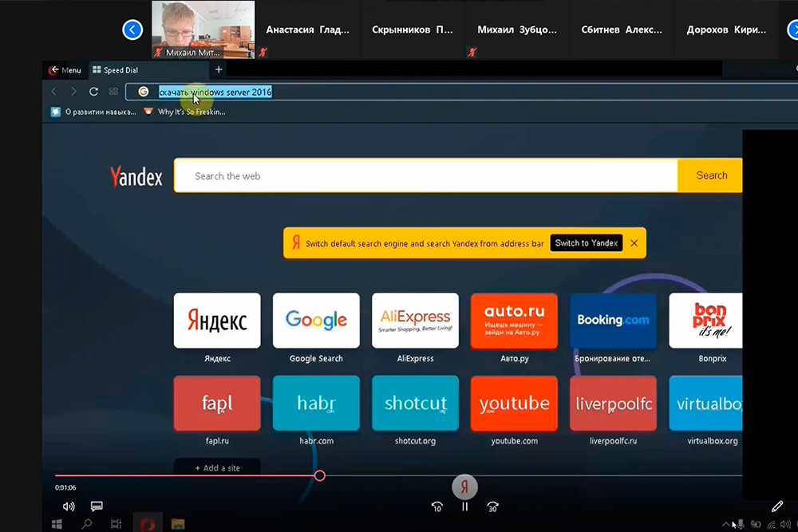The width and height of the screenshot is (798, 532).
Task: Click the browser back arrow
Action: (x=54, y=92)
